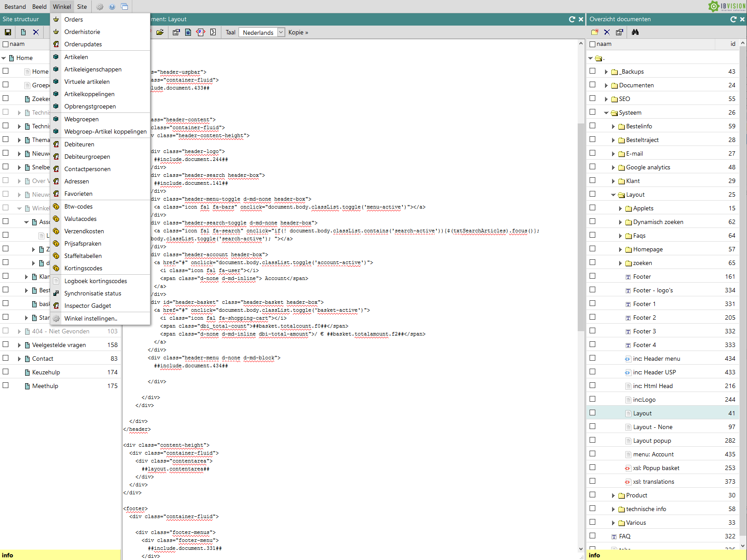The height and width of the screenshot is (560, 747).
Task: Expand the _Backups folder
Action: (x=606, y=72)
